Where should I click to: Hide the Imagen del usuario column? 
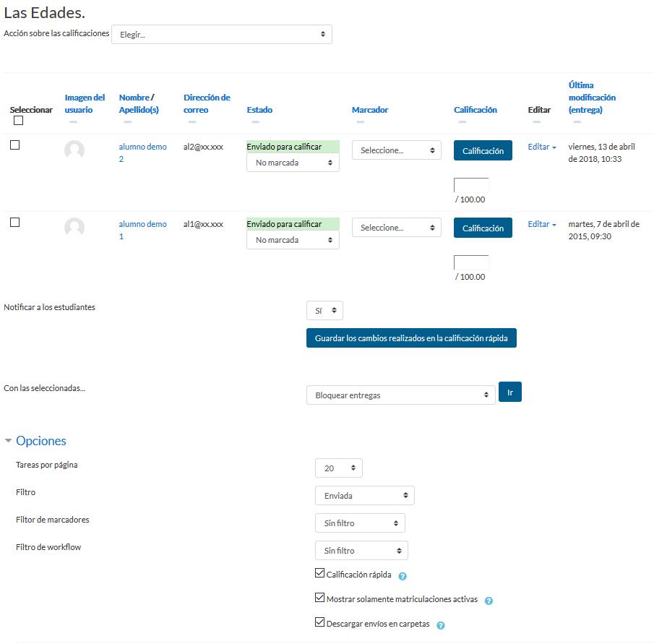[x=73, y=122]
